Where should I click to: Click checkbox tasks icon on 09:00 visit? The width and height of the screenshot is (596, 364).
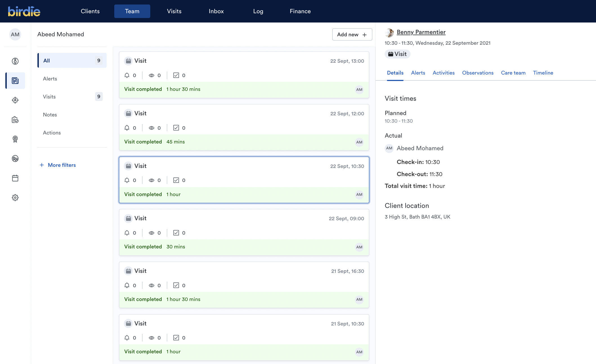tap(176, 233)
